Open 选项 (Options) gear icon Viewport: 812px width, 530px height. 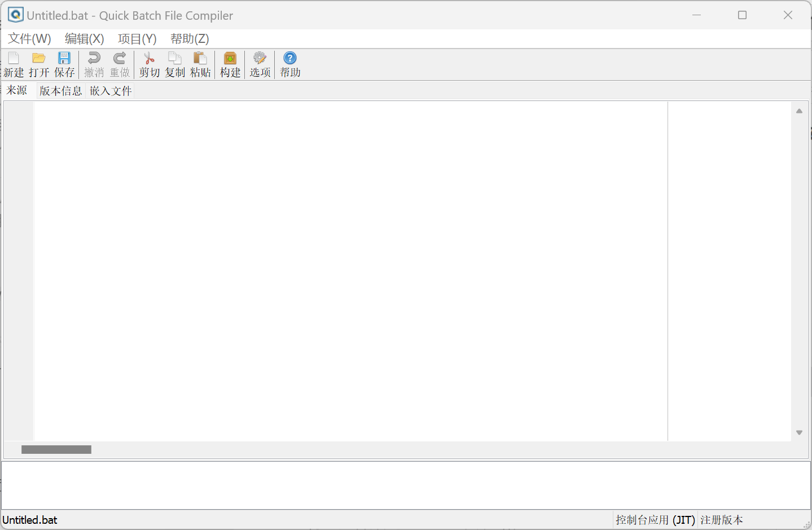point(260,64)
